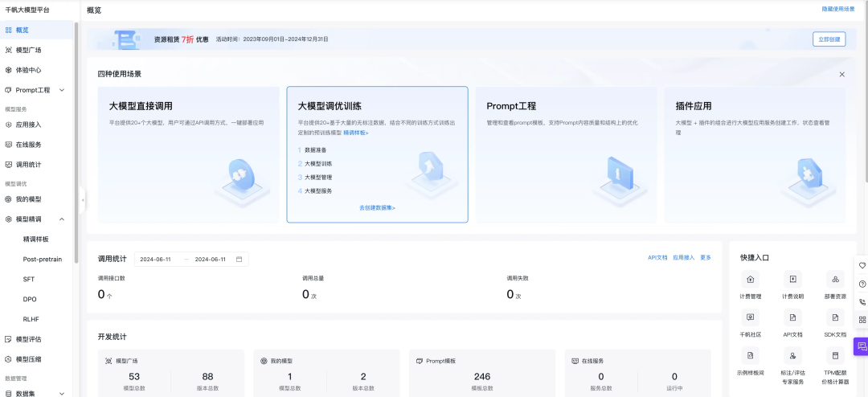Open 千帆社区 quick entry icon

click(750, 317)
